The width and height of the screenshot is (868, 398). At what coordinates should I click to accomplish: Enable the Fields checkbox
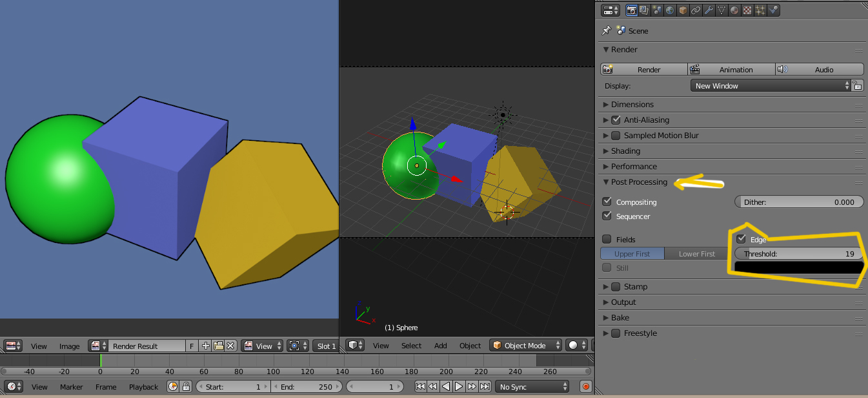pos(607,239)
